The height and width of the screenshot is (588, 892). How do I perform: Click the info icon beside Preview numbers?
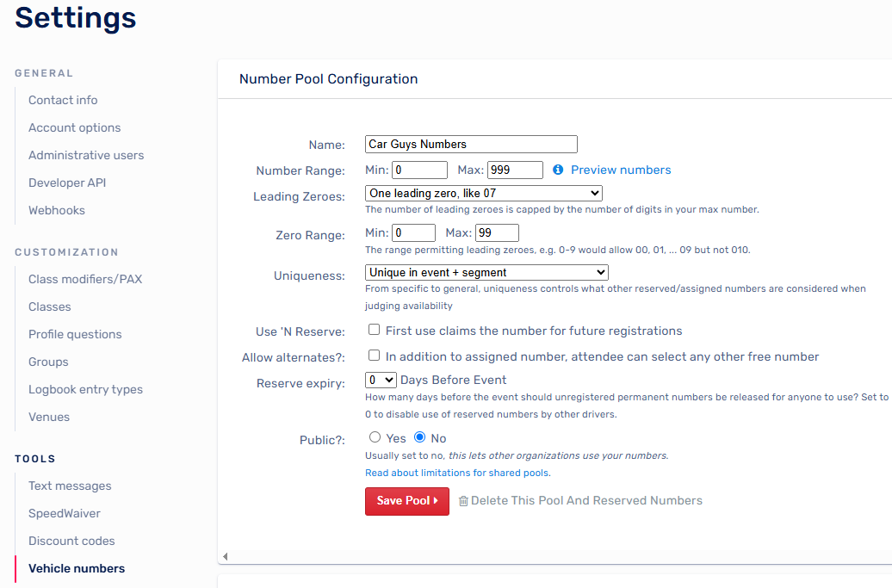[558, 170]
